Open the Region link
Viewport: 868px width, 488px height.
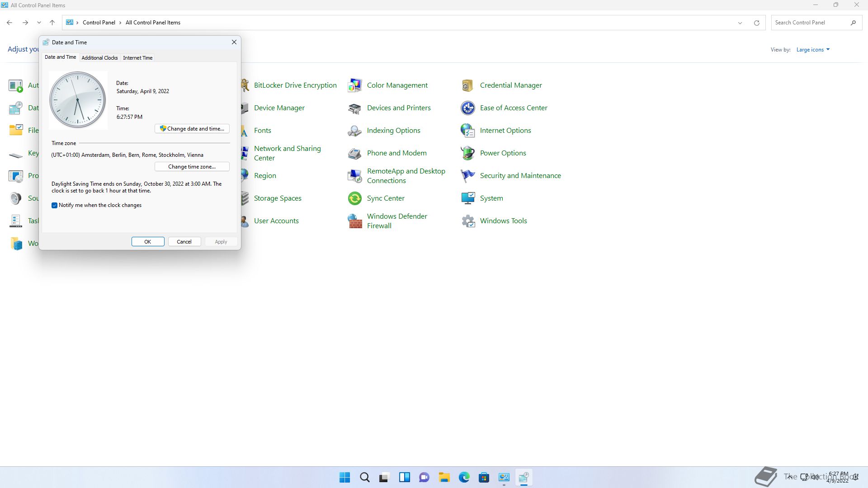click(x=265, y=175)
